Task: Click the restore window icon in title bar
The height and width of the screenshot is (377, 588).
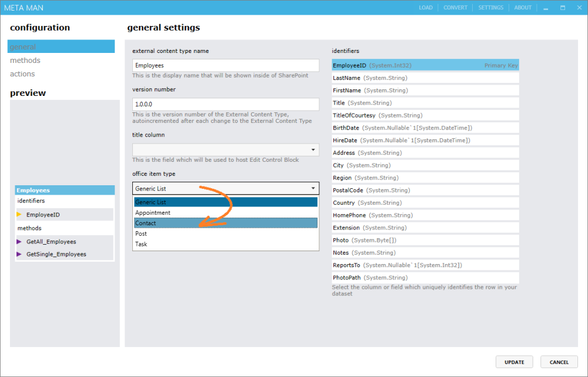Action: [562, 7]
